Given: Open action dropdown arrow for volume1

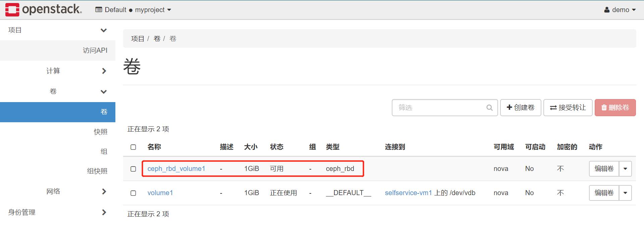Looking at the screenshot, I should tap(625, 193).
